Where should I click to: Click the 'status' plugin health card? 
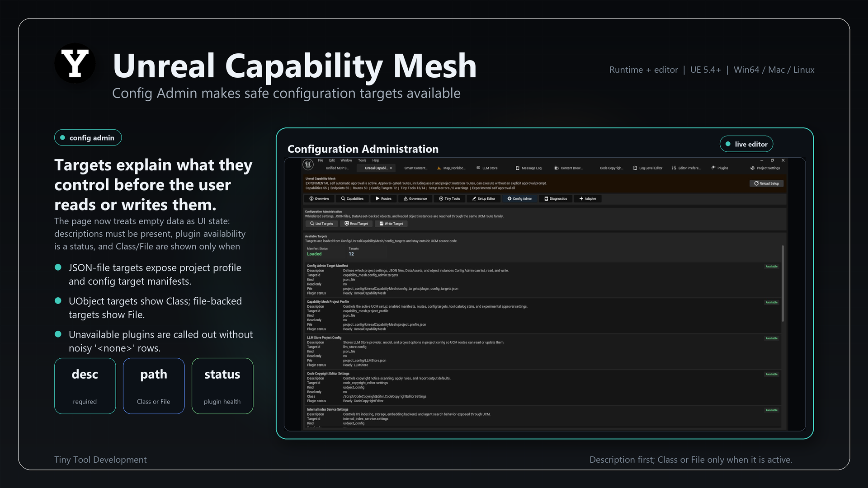point(222,386)
